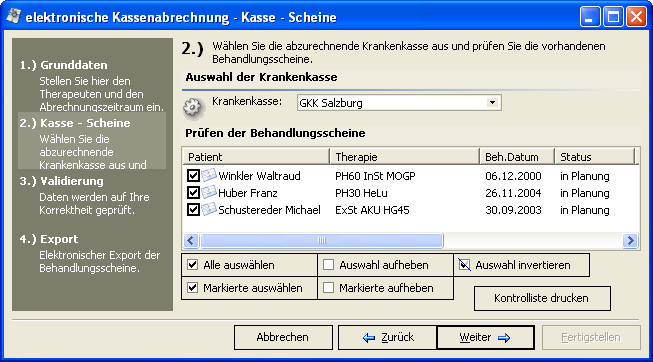Screen dimensions: 653x362
Task: Click the Auswahl aufheben button label
Action: 385,265
